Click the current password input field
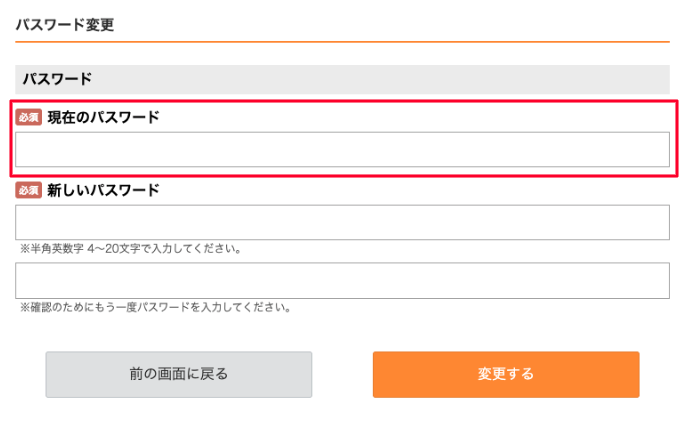This screenshot has width=686, height=421. [x=342, y=150]
